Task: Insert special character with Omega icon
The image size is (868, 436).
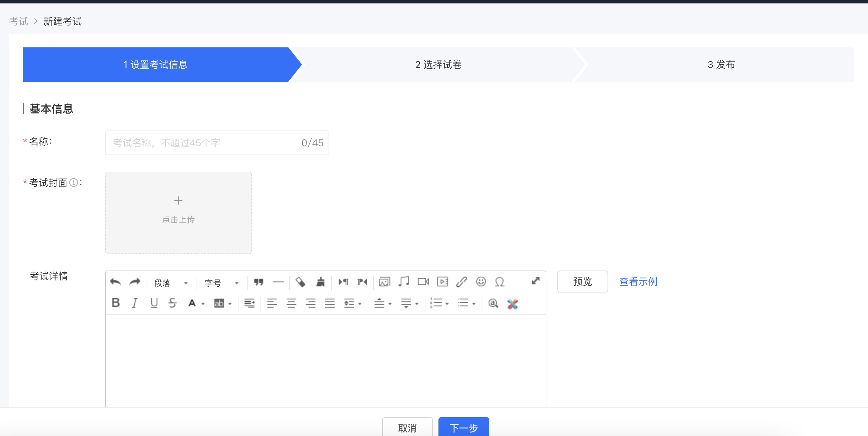Action: [500, 282]
